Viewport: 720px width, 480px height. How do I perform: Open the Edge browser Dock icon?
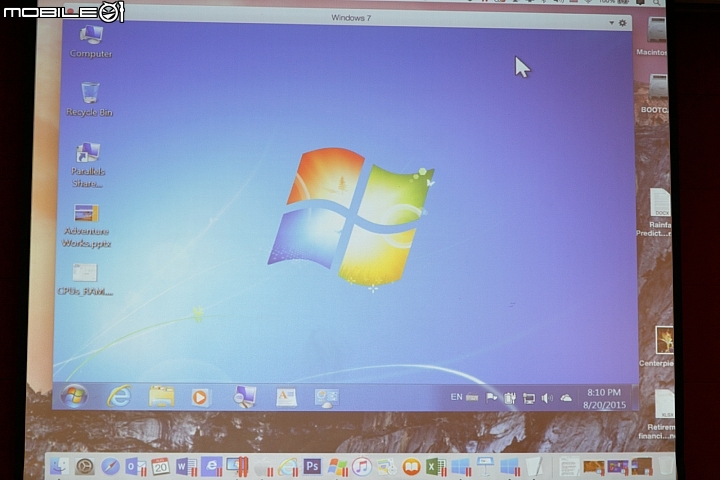coord(211,466)
